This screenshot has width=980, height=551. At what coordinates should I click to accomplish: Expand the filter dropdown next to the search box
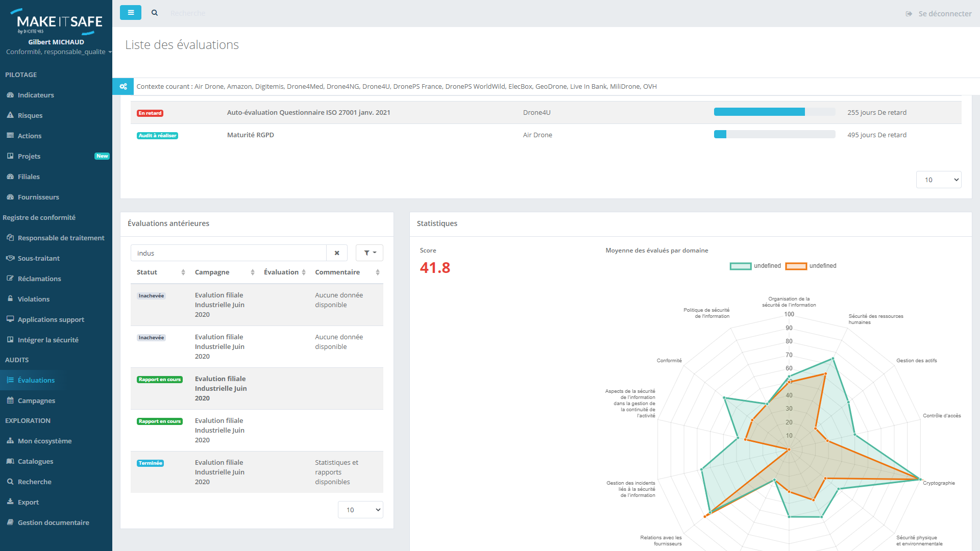click(x=369, y=253)
